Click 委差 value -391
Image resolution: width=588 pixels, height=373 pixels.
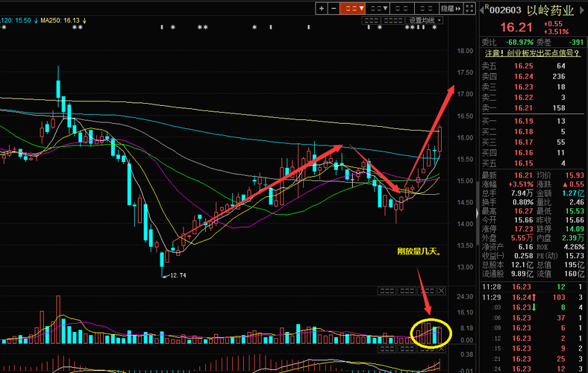click(x=576, y=43)
